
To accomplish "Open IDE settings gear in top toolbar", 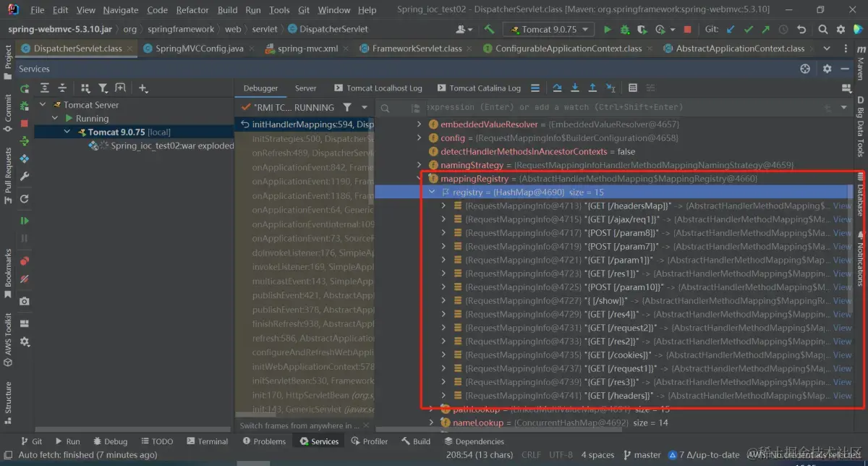I will pyautogui.click(x=841, y=30).
